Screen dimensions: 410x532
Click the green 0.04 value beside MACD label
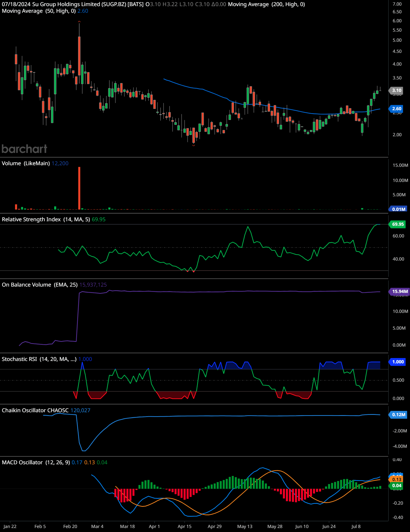pos(102,462)
